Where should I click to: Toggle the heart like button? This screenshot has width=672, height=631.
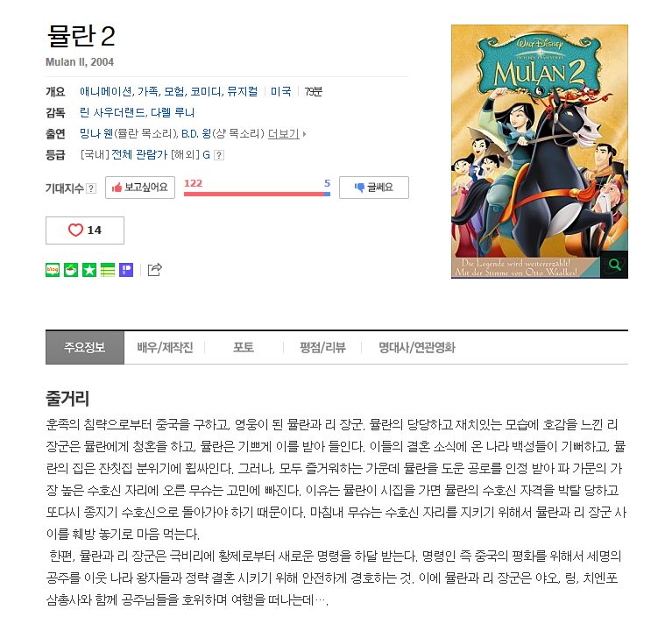(85, 230)
